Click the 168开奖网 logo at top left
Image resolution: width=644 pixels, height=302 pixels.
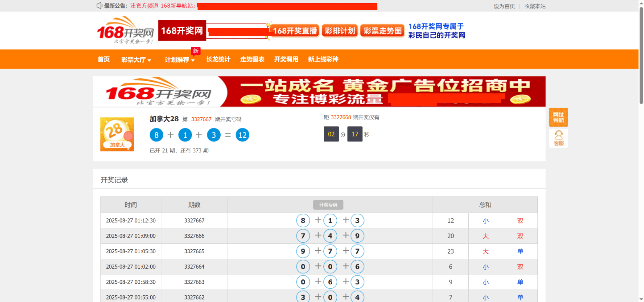pos(125,30)
